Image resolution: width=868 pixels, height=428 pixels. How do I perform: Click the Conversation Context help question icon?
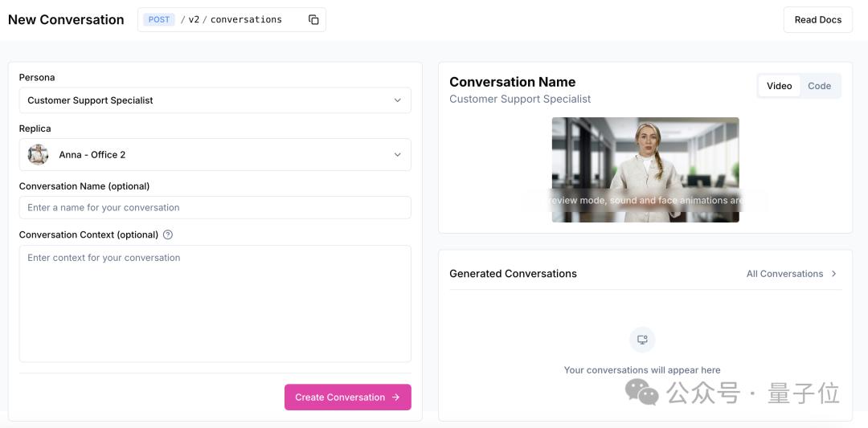coord(168,235)
